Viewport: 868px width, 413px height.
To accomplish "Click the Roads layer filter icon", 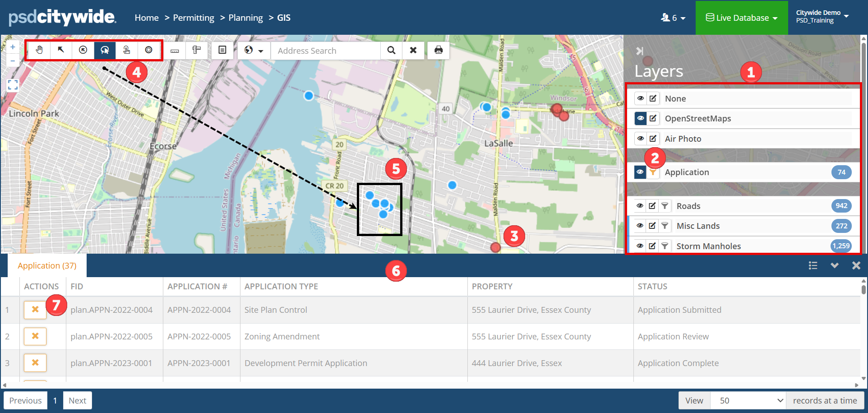I will (x=665, y=206).
